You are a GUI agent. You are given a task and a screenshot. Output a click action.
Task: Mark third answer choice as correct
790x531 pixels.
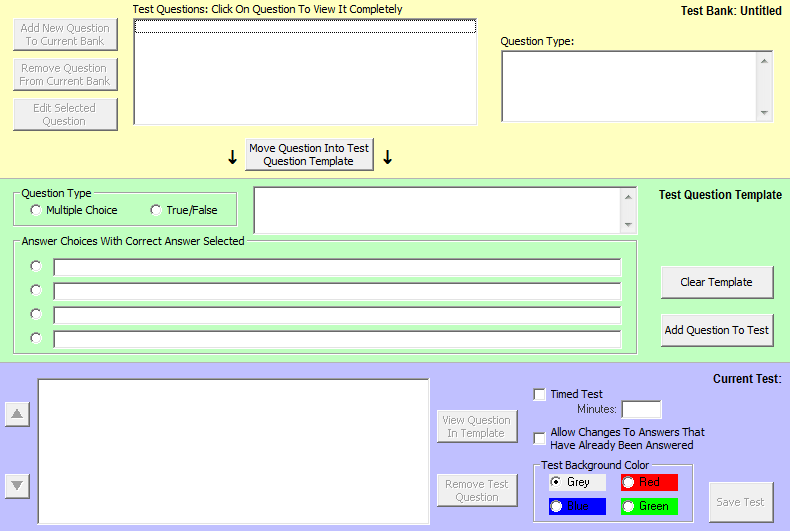click(35, 314)
